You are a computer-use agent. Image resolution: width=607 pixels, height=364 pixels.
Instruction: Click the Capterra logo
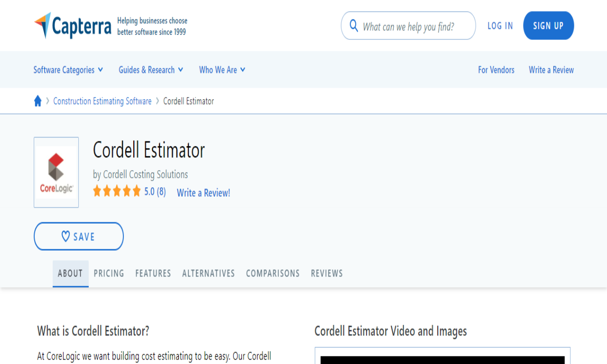[73, 26]
